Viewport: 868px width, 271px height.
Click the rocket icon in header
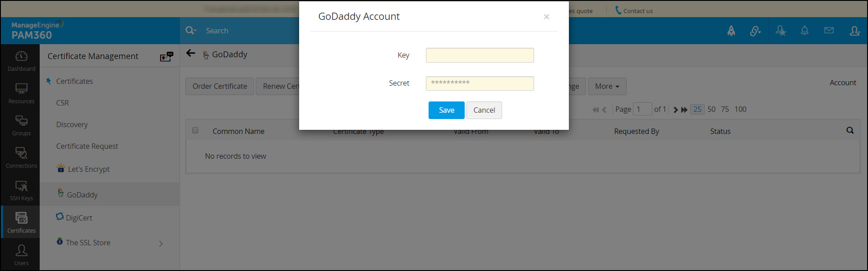(731, 31)
